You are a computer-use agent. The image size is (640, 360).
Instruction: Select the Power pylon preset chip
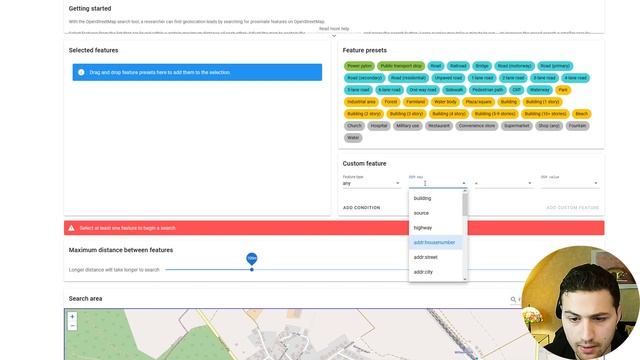click(x=359, y=66)
